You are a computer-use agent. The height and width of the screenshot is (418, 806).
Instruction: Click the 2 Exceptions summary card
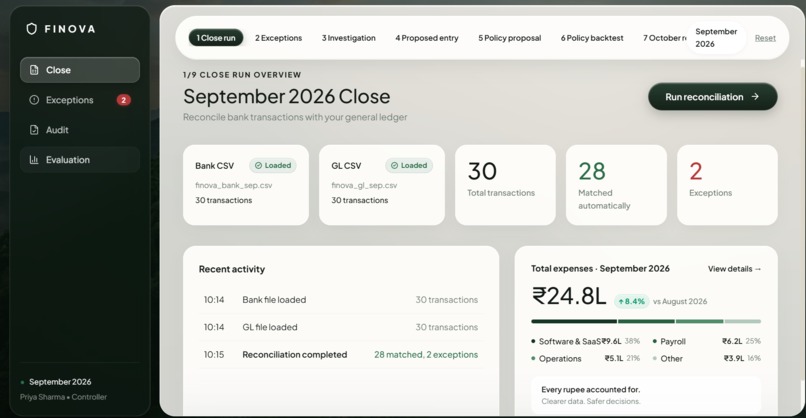click(x=727, y=185)
